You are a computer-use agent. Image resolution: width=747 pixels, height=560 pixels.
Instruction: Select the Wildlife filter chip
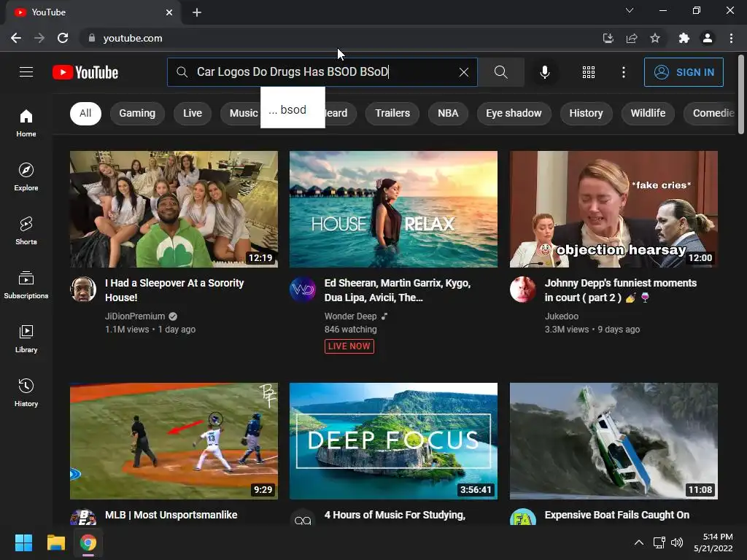tap(648, 113)
